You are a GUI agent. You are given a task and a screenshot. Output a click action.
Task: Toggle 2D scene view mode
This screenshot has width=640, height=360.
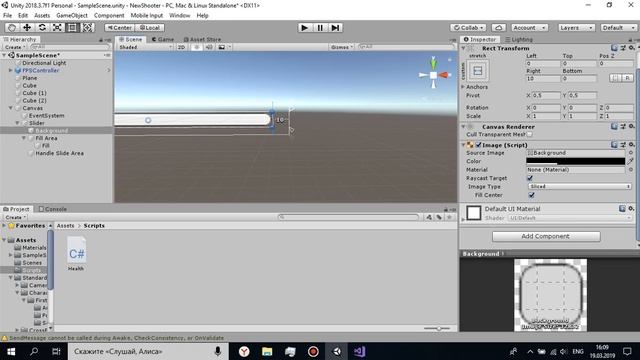pos(182,47)
